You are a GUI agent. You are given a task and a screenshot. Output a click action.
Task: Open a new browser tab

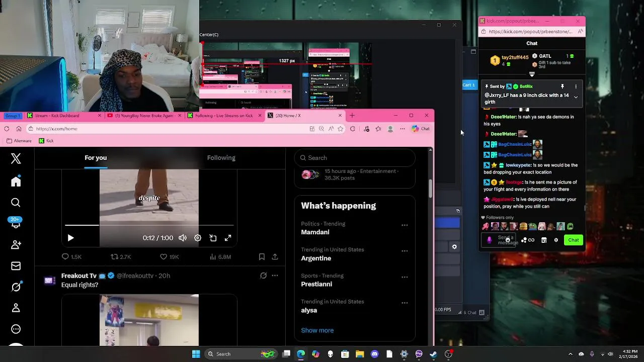point(352,116)
